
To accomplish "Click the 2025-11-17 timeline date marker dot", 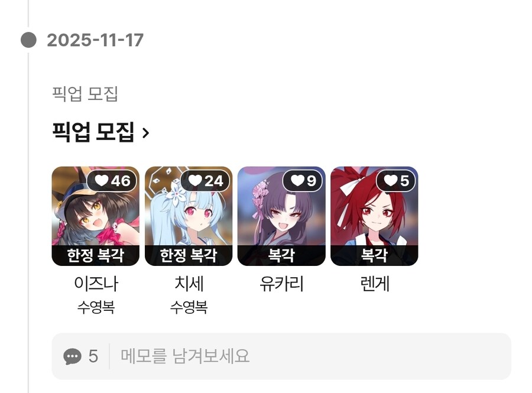I will pyautogui.click(x=28, y=40).
